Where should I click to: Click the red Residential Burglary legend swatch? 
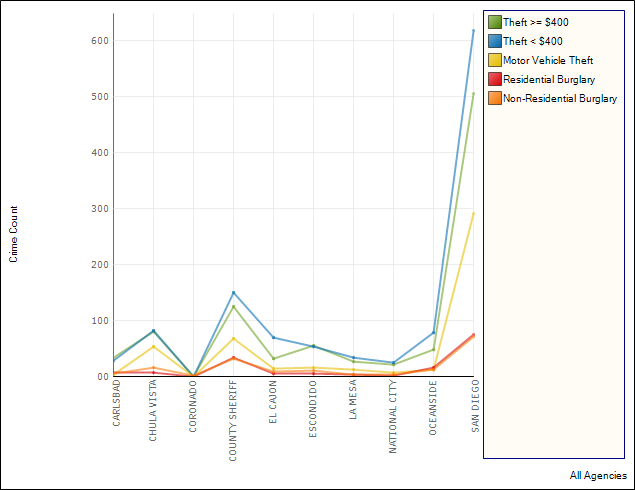(x=494, y=79)
